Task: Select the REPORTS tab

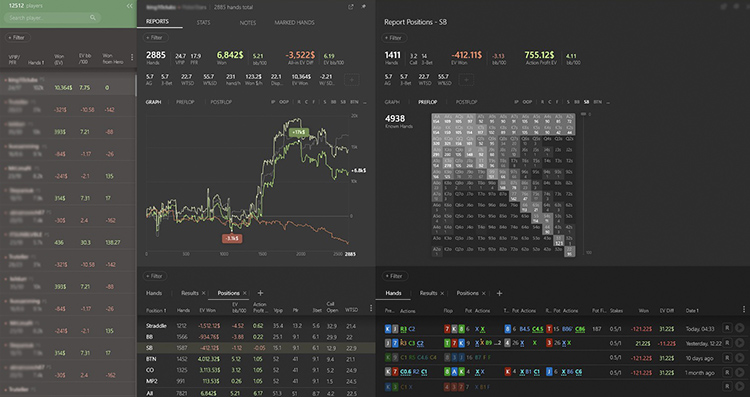Action: (x=157, y=22)
